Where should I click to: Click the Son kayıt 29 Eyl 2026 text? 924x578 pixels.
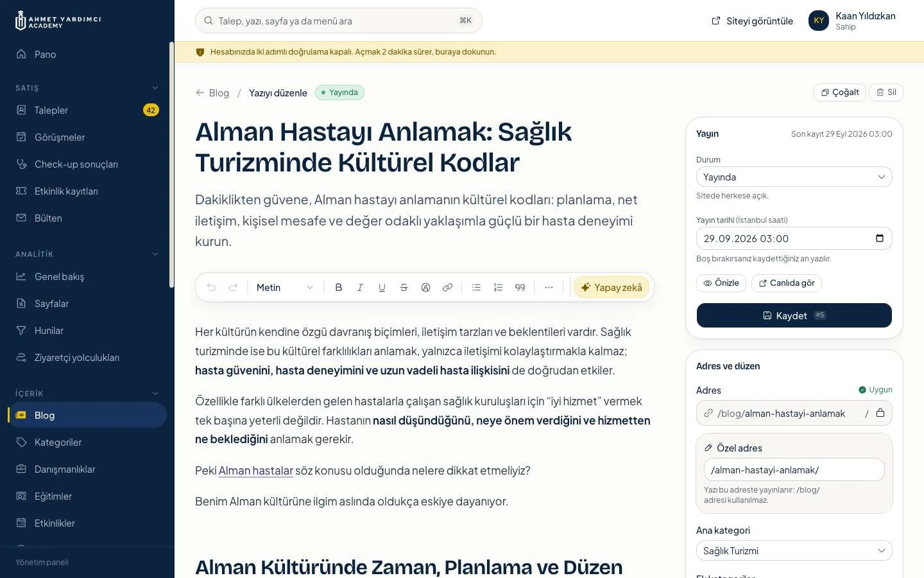coord(841,134)
